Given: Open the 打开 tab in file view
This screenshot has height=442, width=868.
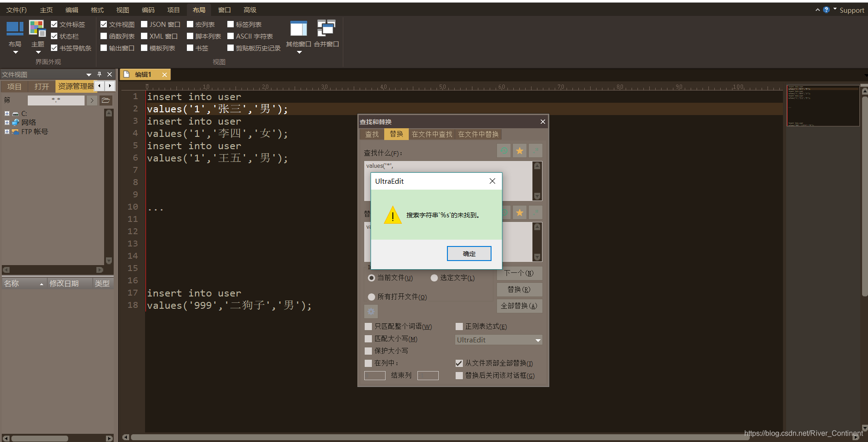Looking at the screenshot, I should [x=41, y=86].
